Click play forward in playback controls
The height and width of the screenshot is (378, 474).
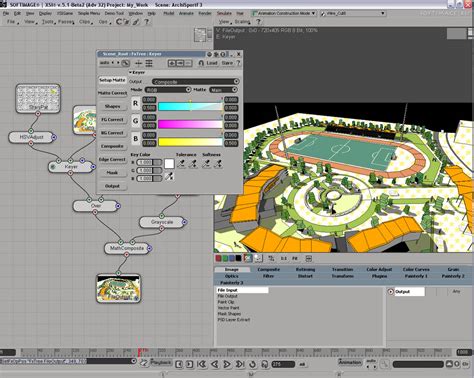tap(226, 364)
